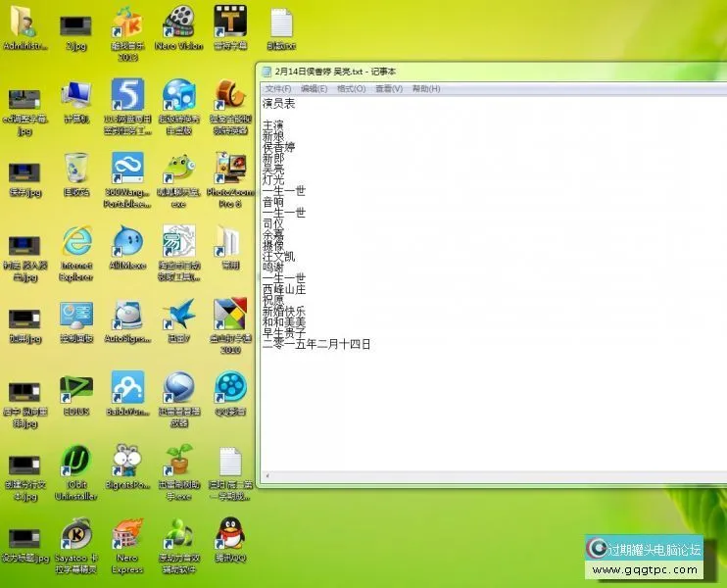The image size is (727, 588).
Task: Open Notepad 查看(V) menu
Action: click(x=389, y=88)
